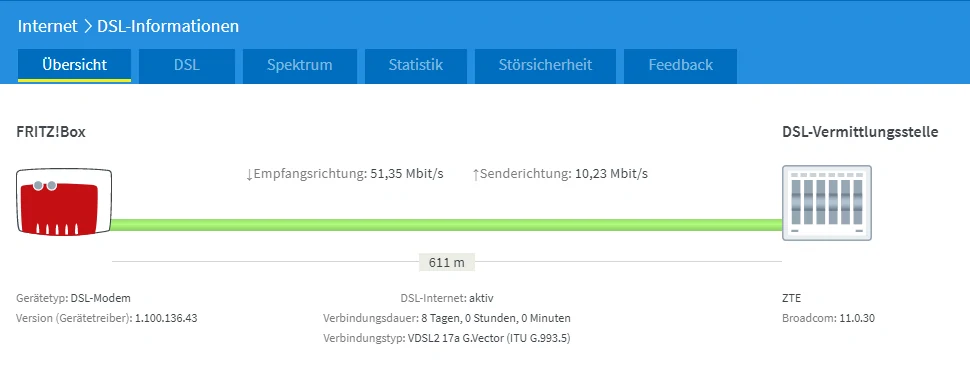Viewport: 970px width, 372px height.
Task: Click the DSL exchange rack icon
Action: (826, 202)
